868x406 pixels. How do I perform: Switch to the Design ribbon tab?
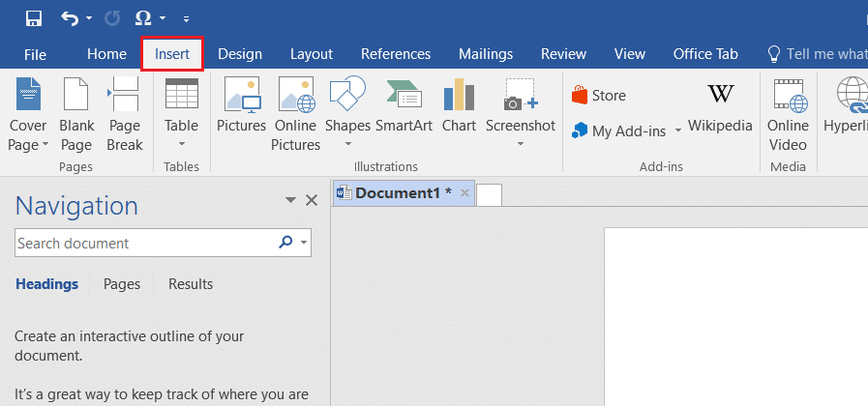pos(240,54)
